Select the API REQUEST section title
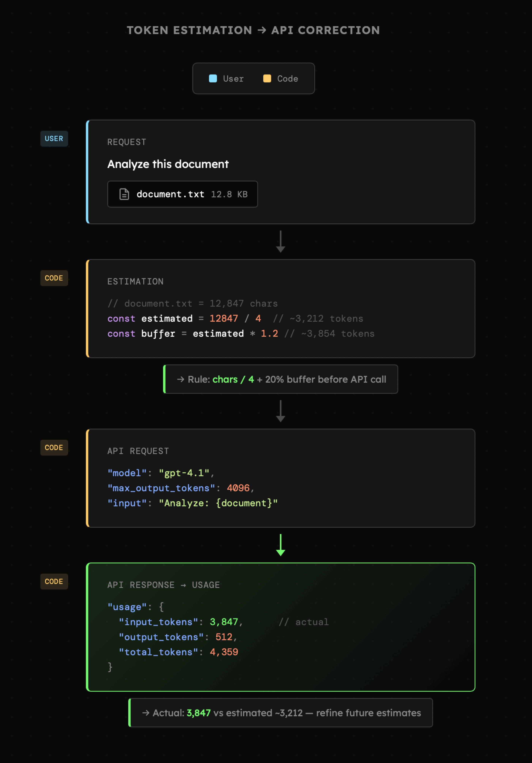532x763 pixels. click(138, 451)
